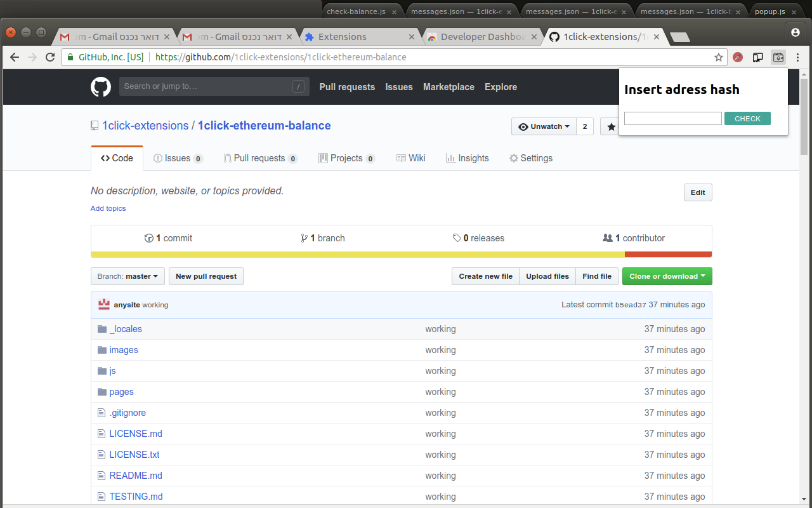The height and width of the screenshot is (508, 812).
Task: Click the wallet extension icon in the toolbar
Action: 778,57
